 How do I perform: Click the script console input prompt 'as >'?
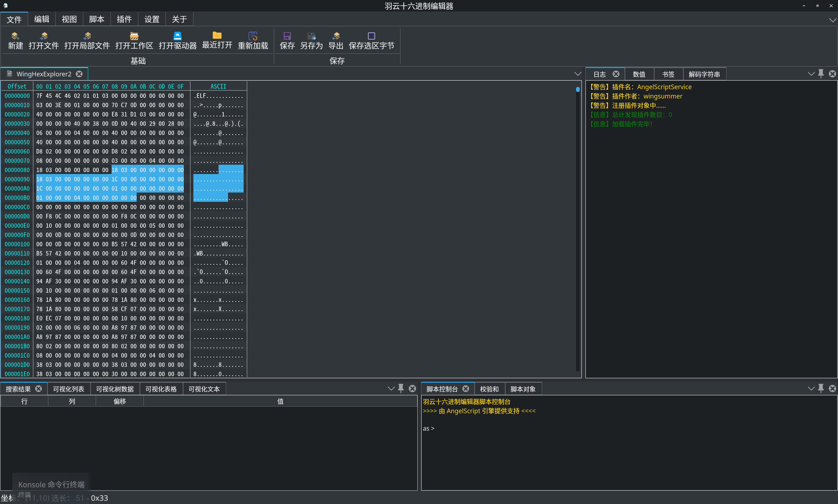[428, 428]
